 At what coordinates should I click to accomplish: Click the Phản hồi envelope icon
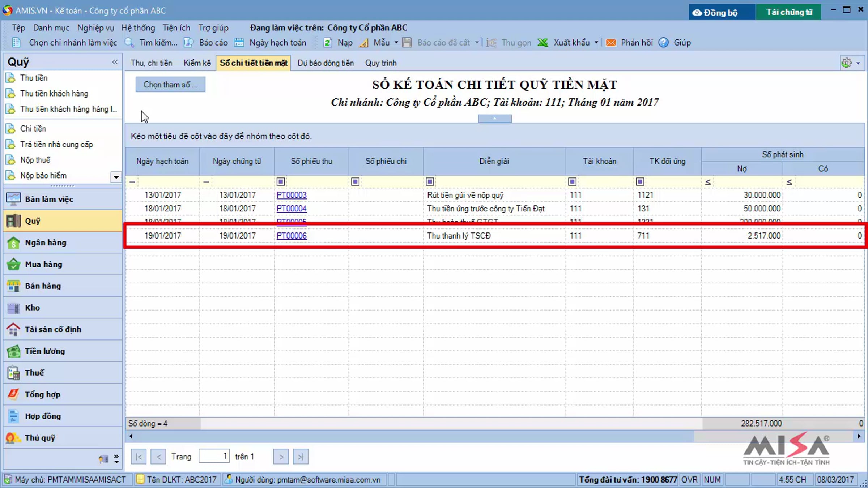(611, 43)
